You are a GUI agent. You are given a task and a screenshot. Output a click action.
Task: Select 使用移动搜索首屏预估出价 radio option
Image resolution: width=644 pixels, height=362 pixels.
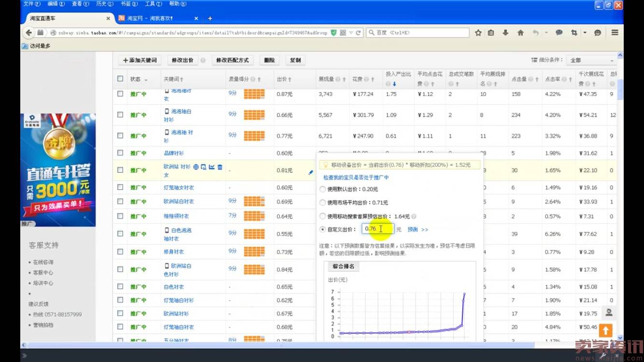[x=322, y=217]
